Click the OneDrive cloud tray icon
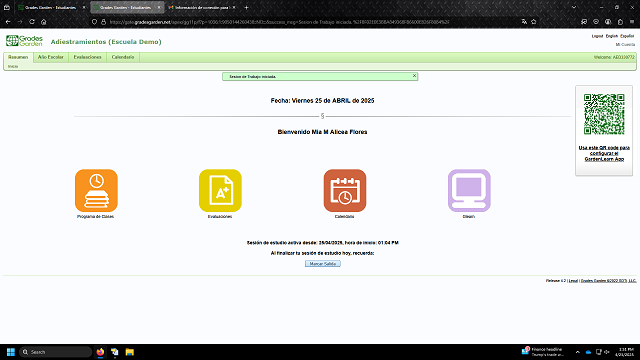This screenshot has height=360, width=640. point(588,352)
